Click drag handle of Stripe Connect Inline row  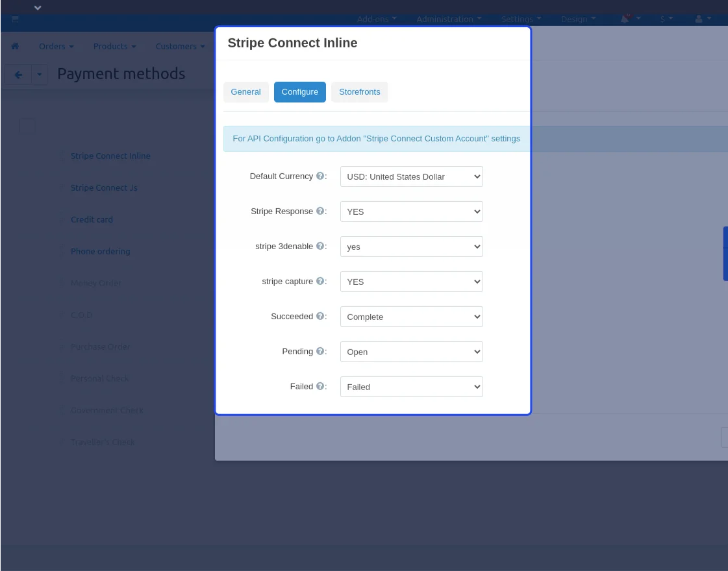click(x=62, y=156)
